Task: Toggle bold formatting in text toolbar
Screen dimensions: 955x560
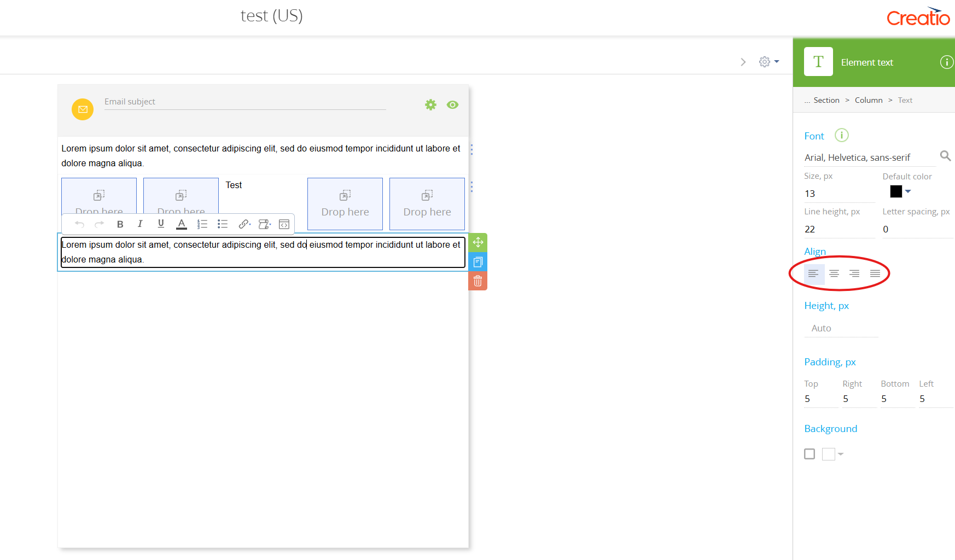Action: click(x=120, y=224)
